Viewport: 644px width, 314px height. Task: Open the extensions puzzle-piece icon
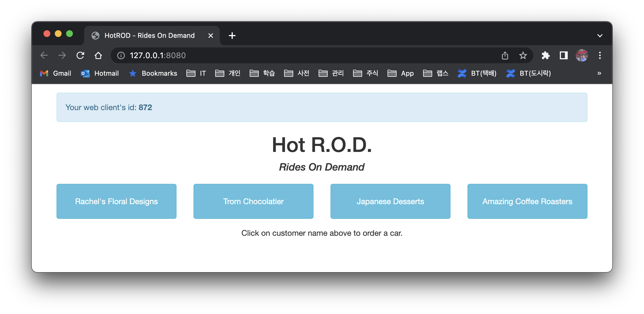546,55
